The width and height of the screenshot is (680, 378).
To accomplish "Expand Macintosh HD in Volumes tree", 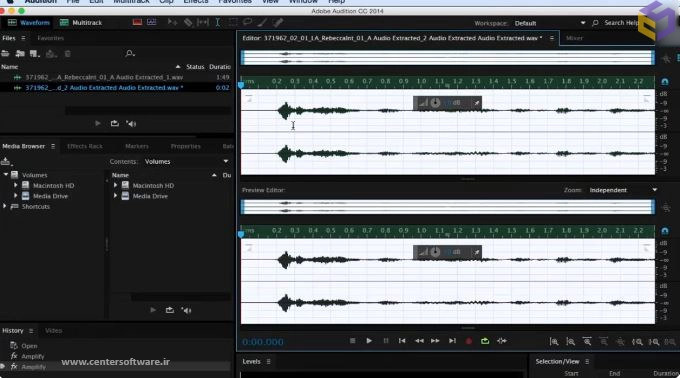I will point(16,185).
